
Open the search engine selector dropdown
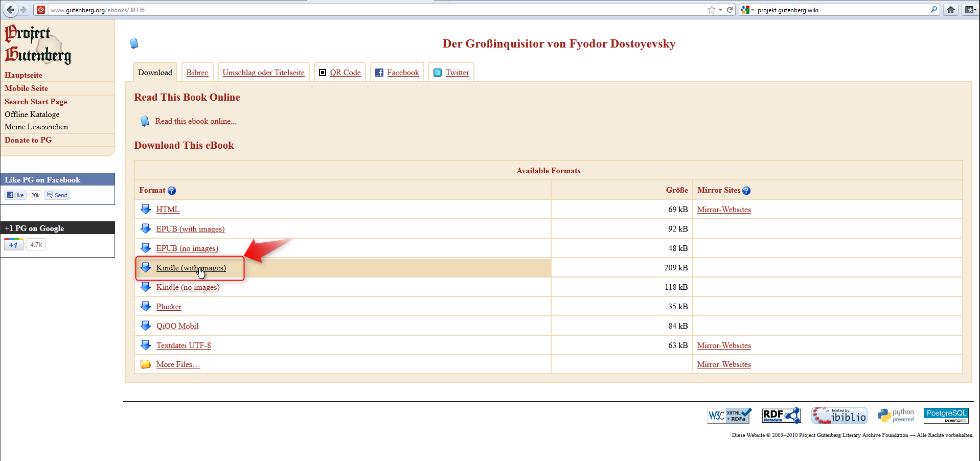click(747, 10)
